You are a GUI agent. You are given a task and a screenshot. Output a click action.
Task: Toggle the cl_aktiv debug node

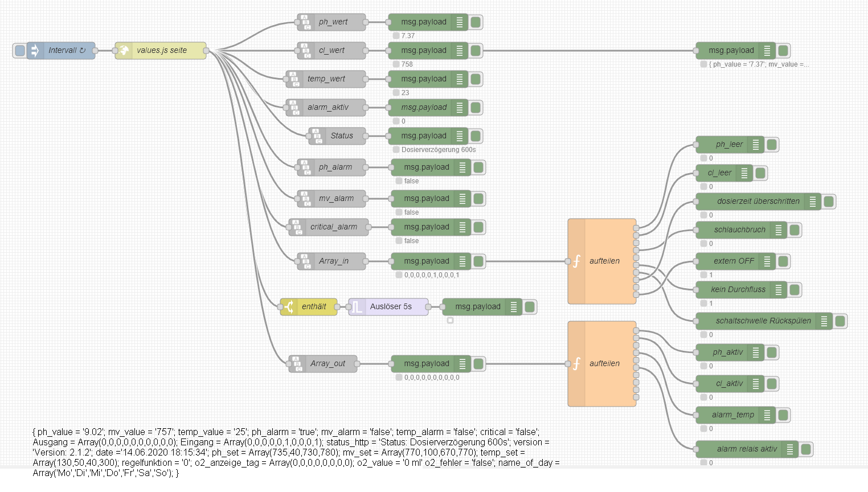point(772,384)
